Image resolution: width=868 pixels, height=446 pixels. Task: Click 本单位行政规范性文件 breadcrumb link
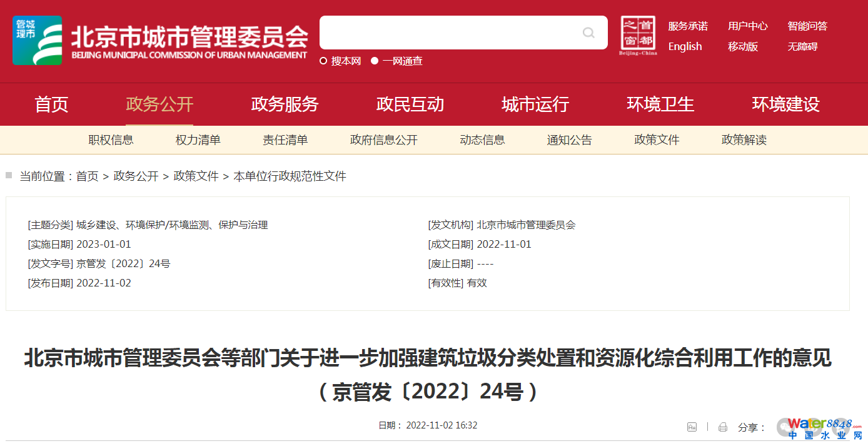pyautogui.click(x=290, y=176)
